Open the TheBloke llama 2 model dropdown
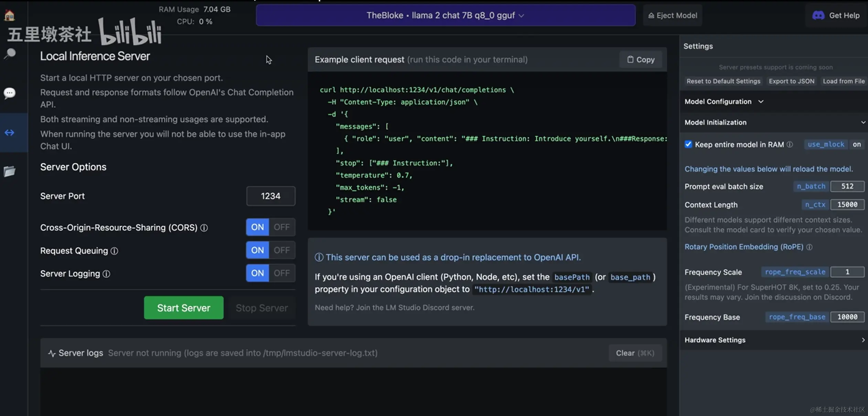 tap(446, 15)
